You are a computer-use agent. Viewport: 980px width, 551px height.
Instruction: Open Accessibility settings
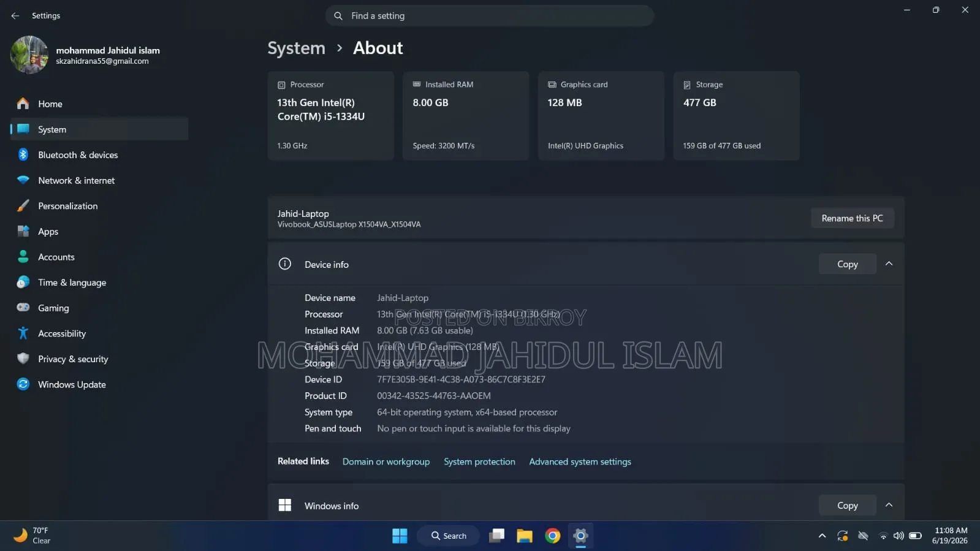point(99,333)
